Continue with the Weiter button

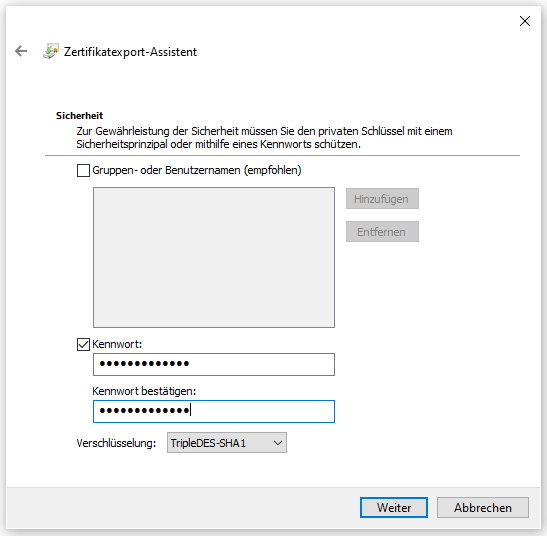394,507
